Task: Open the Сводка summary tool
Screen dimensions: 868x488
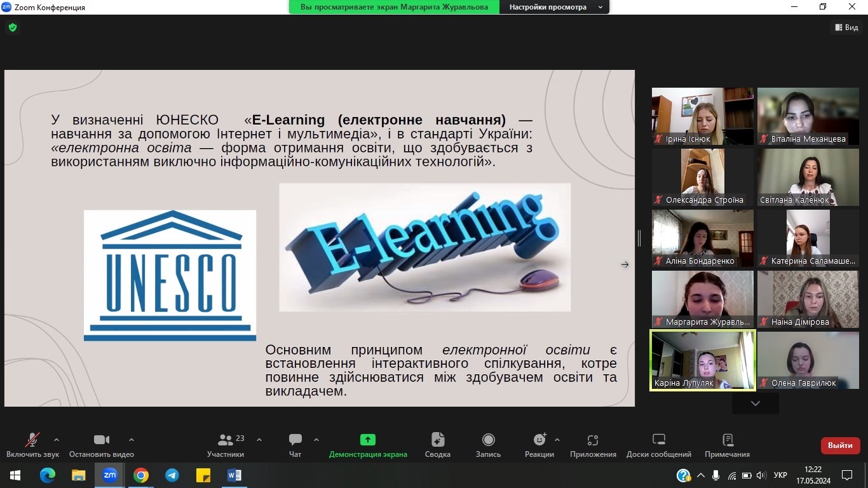Action: coord(438,445)
